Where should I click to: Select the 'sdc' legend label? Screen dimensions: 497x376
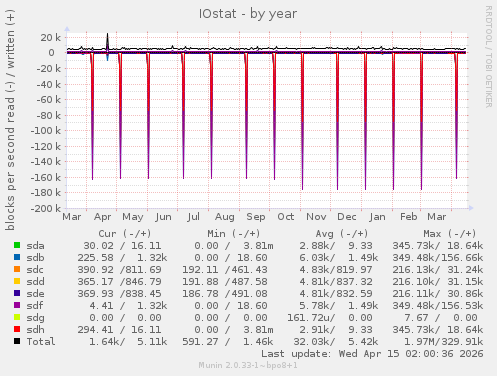35,270
